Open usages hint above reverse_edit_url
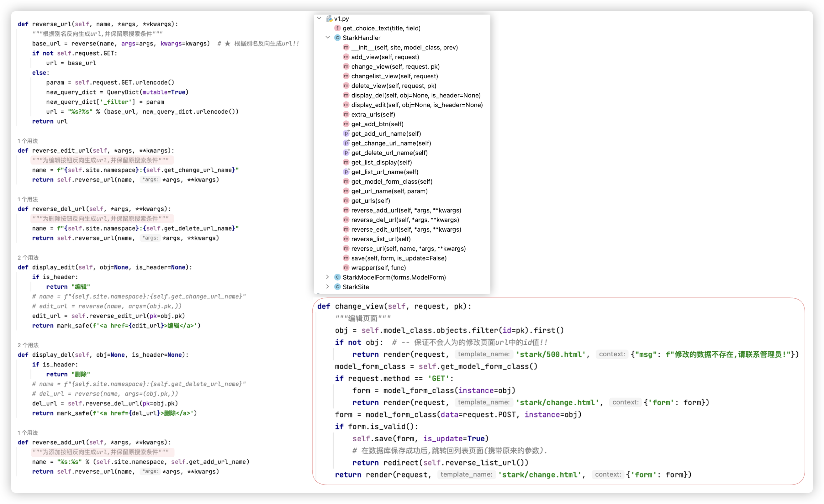The height and width of the screenshot is (504, 824). click(x=28, y=141)
